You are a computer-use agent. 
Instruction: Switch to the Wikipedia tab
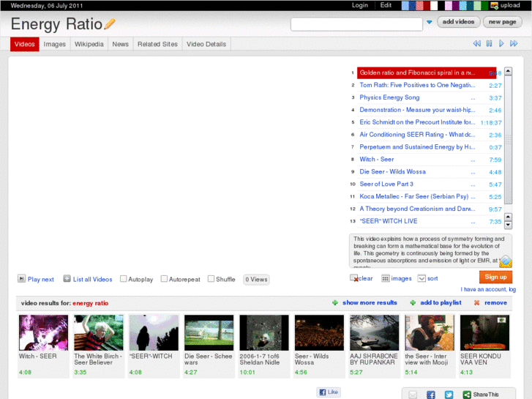[x=89, y=44]
